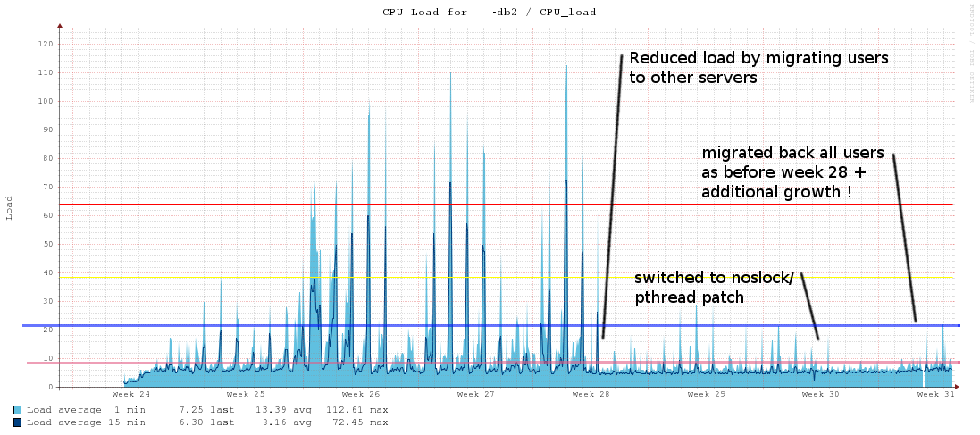Click the rotated 'Load' y-axis label
This screenshot has width=980, height=435.
coord(10,207)
